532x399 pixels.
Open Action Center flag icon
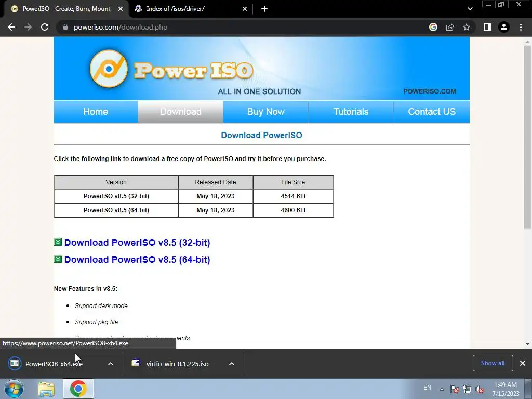(x=454, y=389)
